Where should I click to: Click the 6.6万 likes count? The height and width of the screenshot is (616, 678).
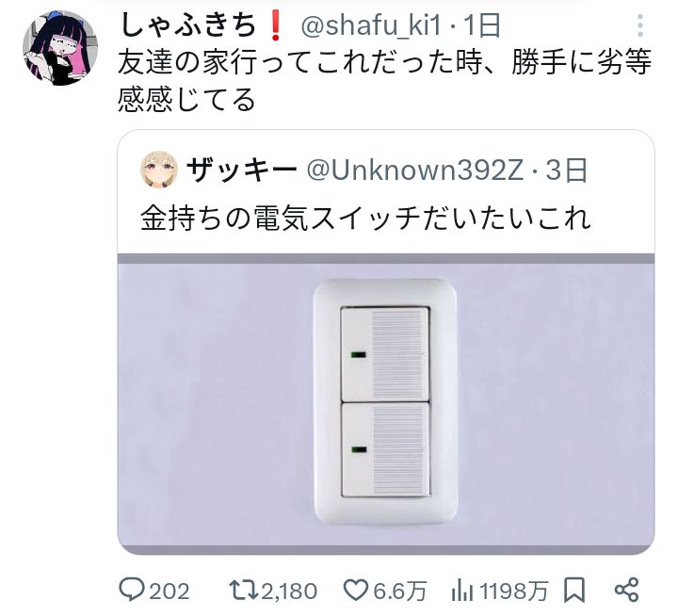click(x=399, y=591)
